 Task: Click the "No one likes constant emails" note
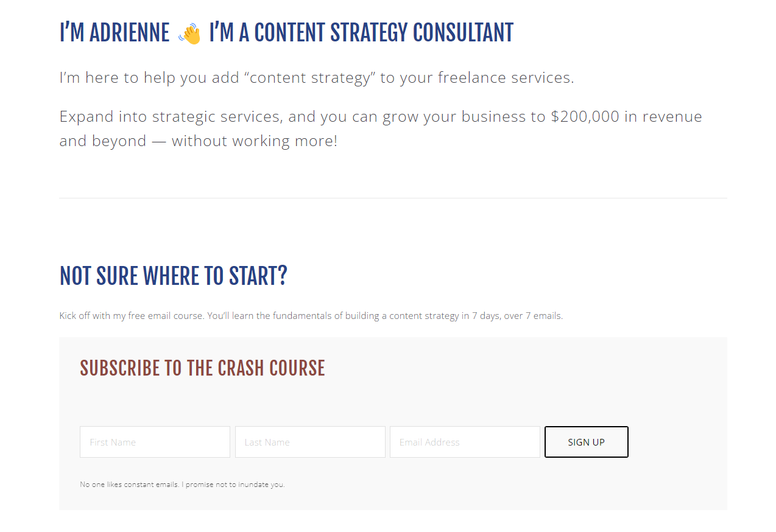pos(182,485)
